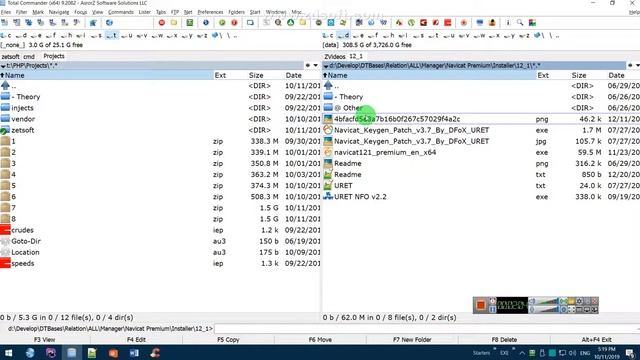
Task: Click F8 Delete button
Action: click(x=504, y=340)
